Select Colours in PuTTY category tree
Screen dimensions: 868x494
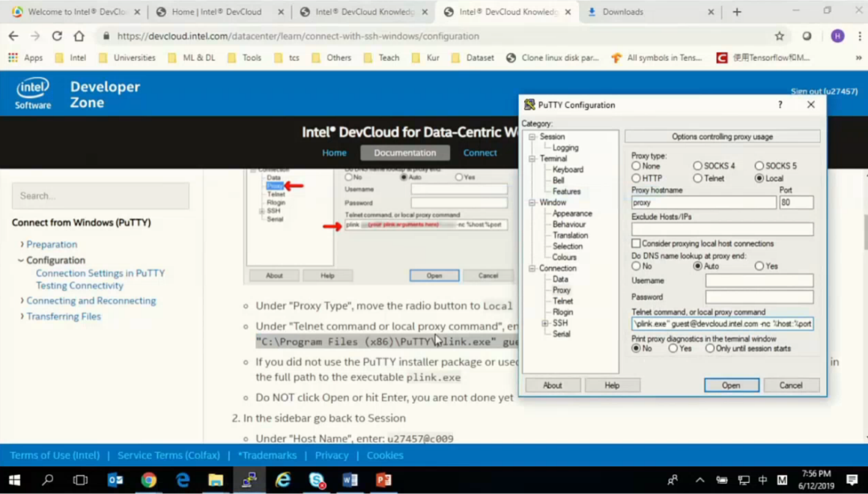pyautogui.click(x=564, y=257)
